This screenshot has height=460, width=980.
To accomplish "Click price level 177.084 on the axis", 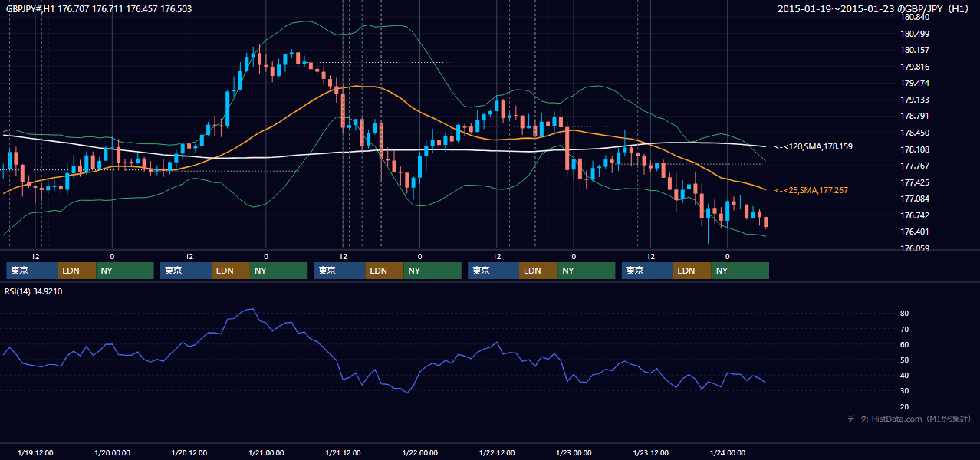I will 915,199.
